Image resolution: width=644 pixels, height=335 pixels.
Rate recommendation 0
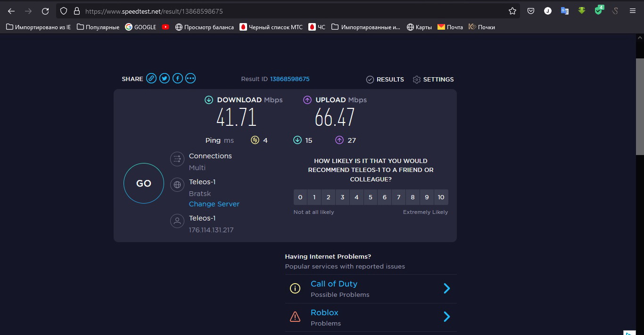point(300,197)
